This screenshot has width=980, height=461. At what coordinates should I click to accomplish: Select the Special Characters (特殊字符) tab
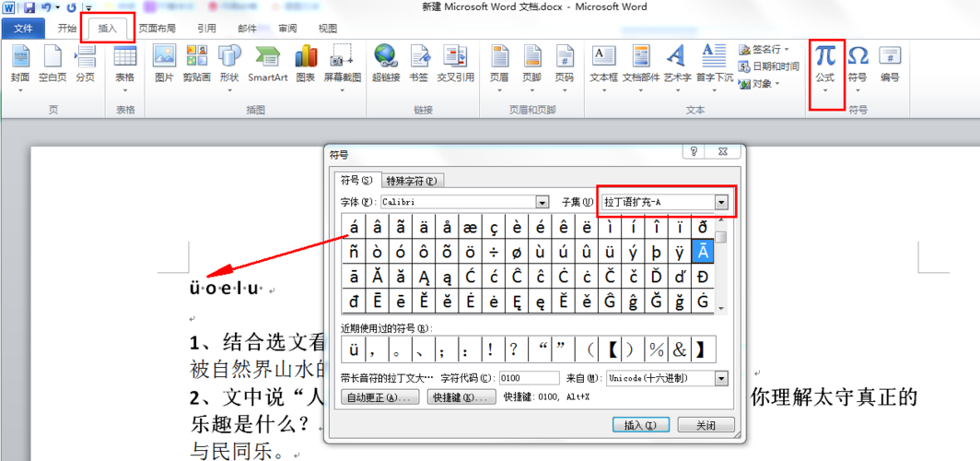(412, 181)
